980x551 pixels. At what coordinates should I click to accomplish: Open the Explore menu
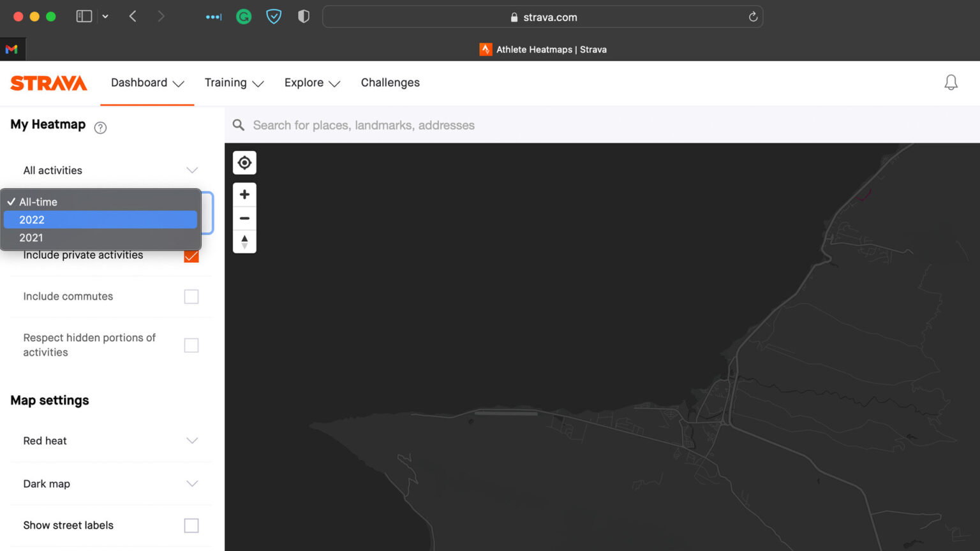[311, 83]
